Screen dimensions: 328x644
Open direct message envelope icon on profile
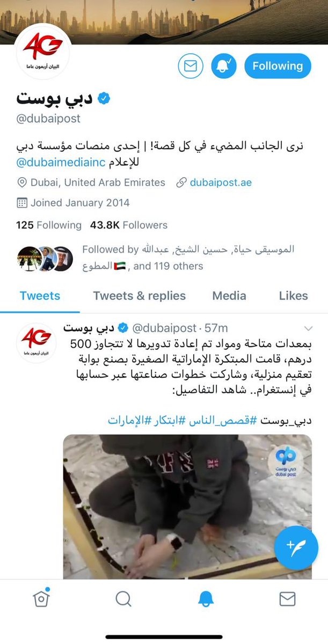point(191,66)
